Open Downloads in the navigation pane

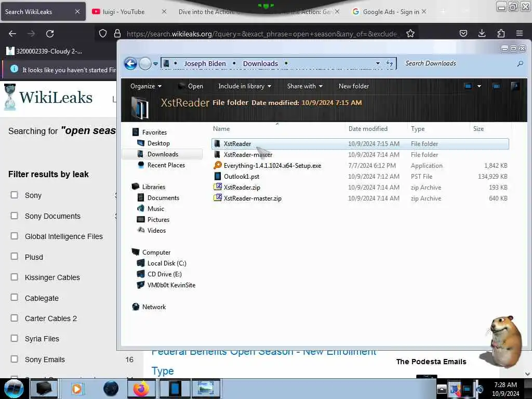point(163,154)
